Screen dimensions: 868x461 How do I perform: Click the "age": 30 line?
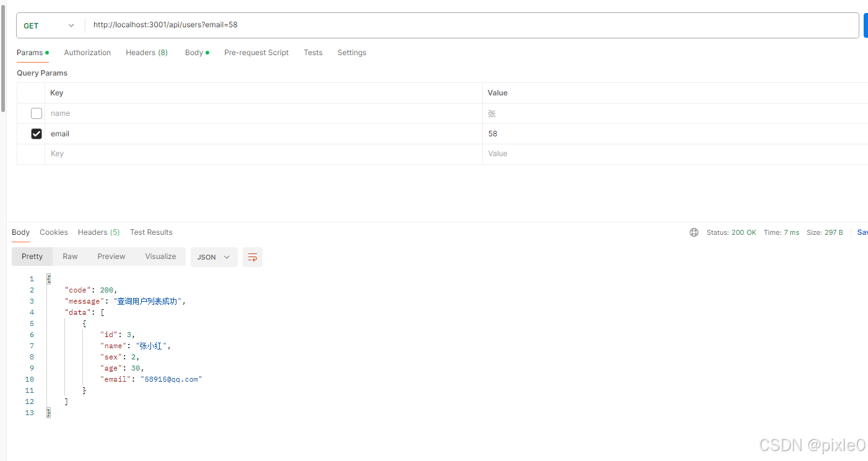(122, 368)
